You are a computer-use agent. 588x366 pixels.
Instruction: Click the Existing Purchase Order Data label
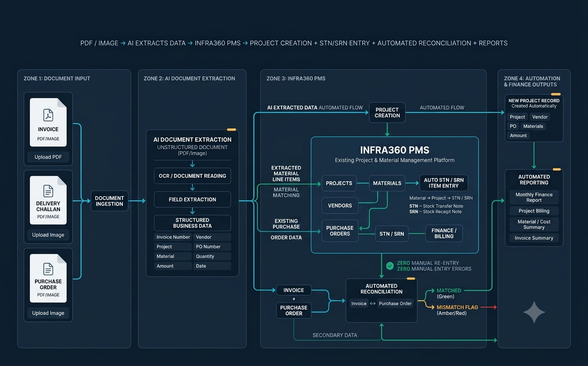286,229
